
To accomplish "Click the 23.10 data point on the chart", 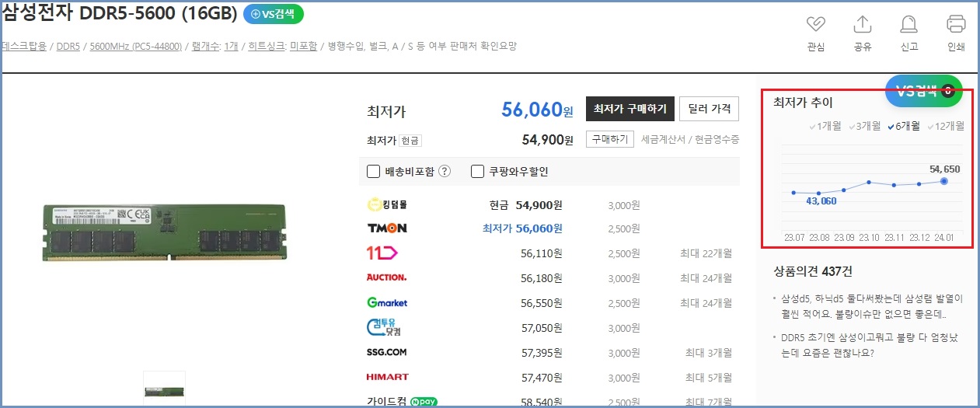I will [869, 183].
